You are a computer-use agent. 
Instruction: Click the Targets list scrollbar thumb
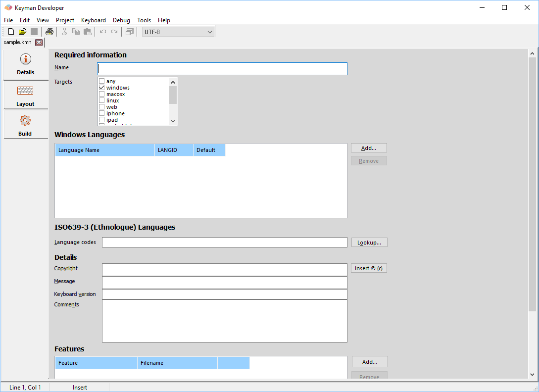pos(173,95)
